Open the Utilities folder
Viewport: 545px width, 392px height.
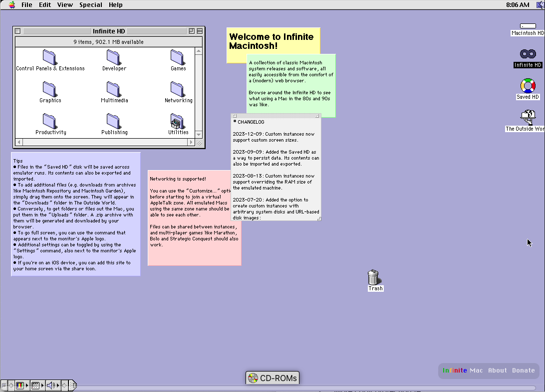coord(177,121)
